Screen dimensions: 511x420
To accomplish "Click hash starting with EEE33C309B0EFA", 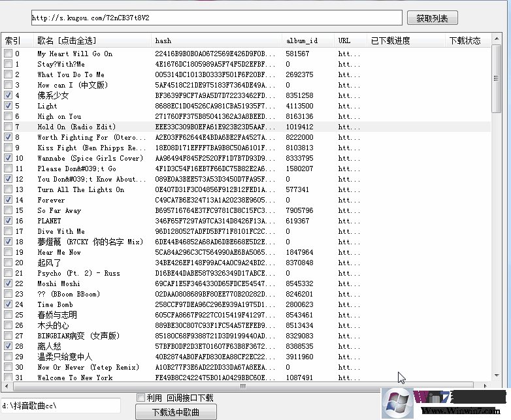I will tap(215, 127).
